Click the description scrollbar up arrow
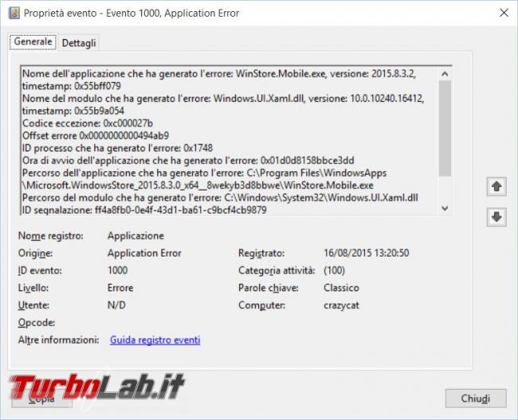 coord(445,73)
